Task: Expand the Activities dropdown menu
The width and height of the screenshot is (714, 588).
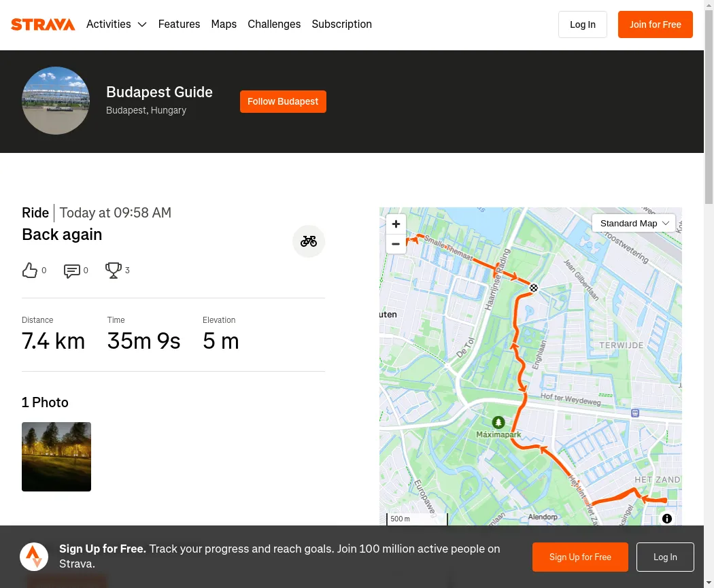Action: tap(116, 24)
